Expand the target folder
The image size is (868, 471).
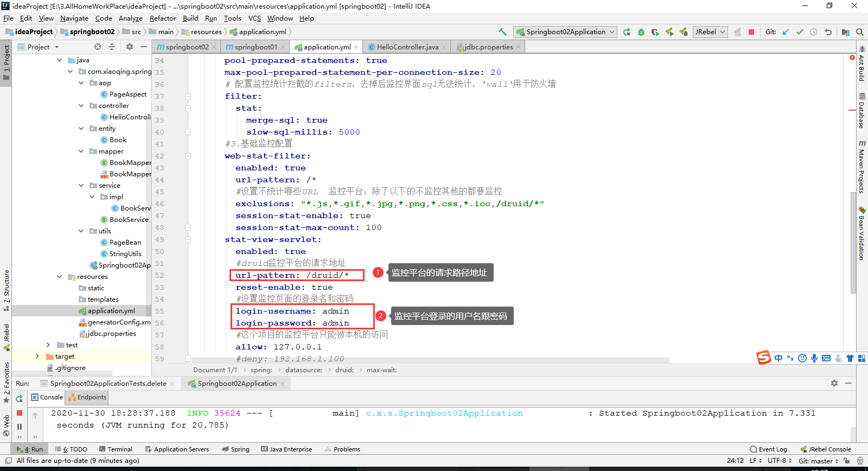[x=37, y=357]
